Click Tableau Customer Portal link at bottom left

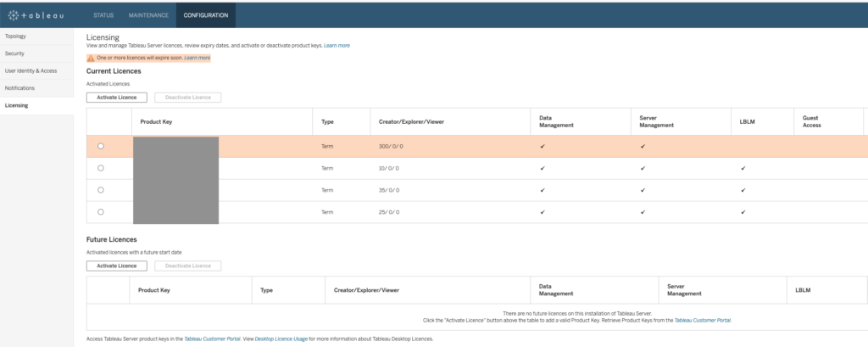point(212,339)
